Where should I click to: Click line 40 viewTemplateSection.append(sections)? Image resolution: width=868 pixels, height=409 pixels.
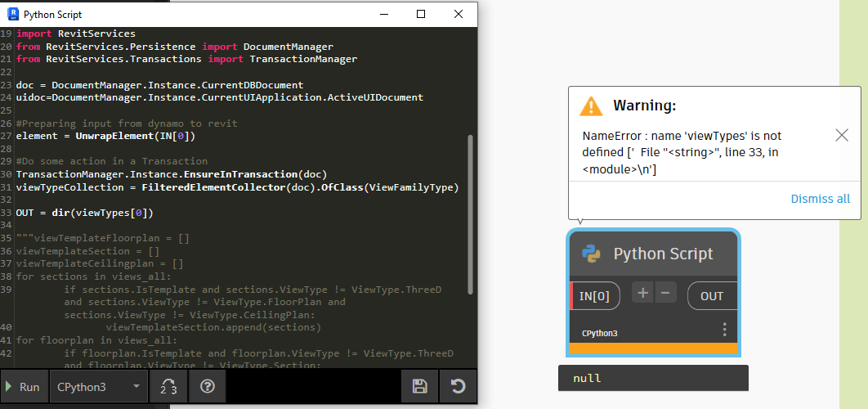tap(213, 328)
